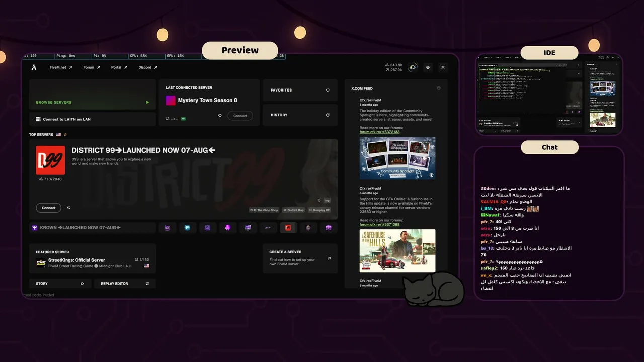Open the Create a Server card
Image resolution: width=644 pixels, height=362 pixels.
[300, 258]
